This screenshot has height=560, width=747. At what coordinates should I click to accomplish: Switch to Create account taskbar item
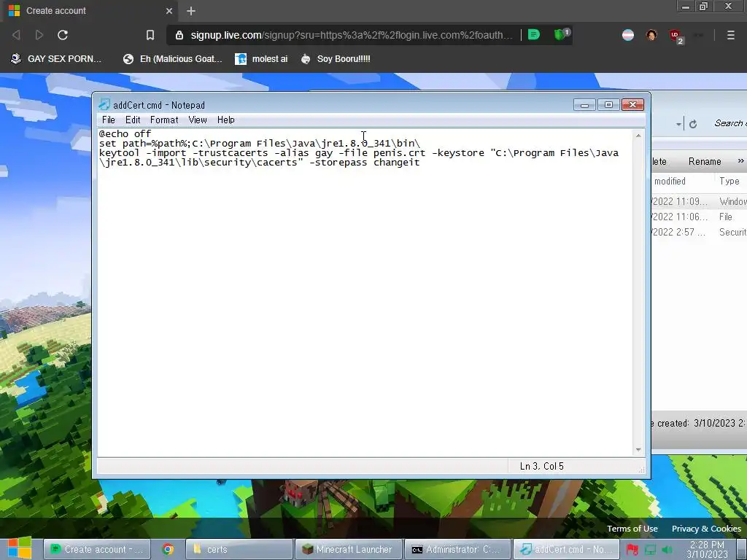[x=97, y=549]
